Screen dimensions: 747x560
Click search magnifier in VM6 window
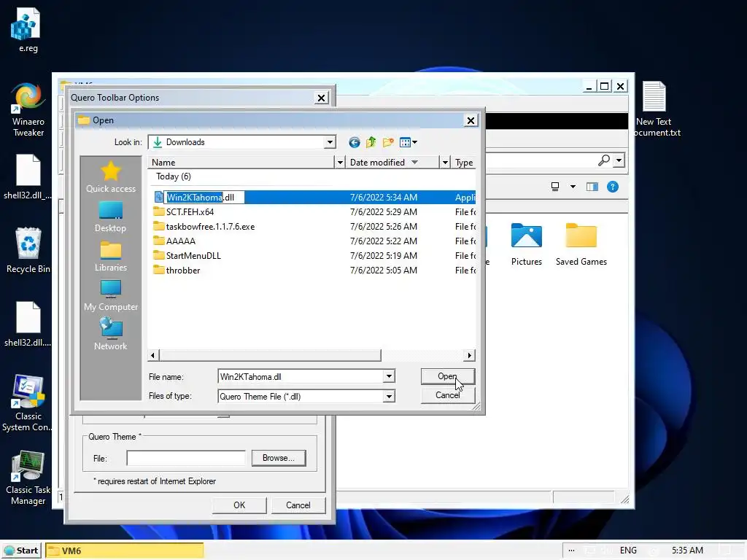point(603,160)
